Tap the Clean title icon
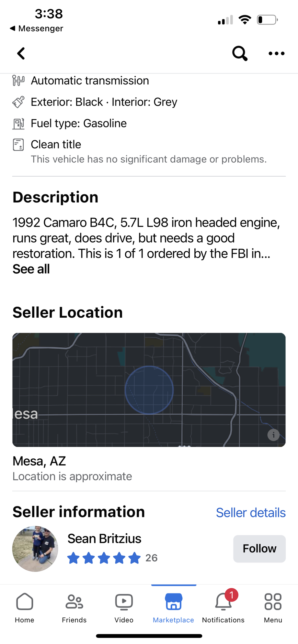 [x=18, y=145]
